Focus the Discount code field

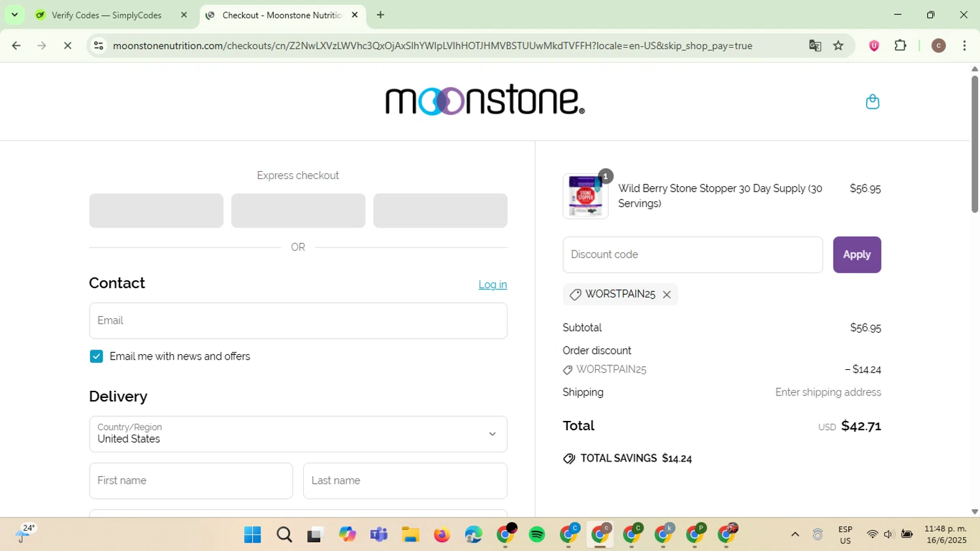point(693,255)
